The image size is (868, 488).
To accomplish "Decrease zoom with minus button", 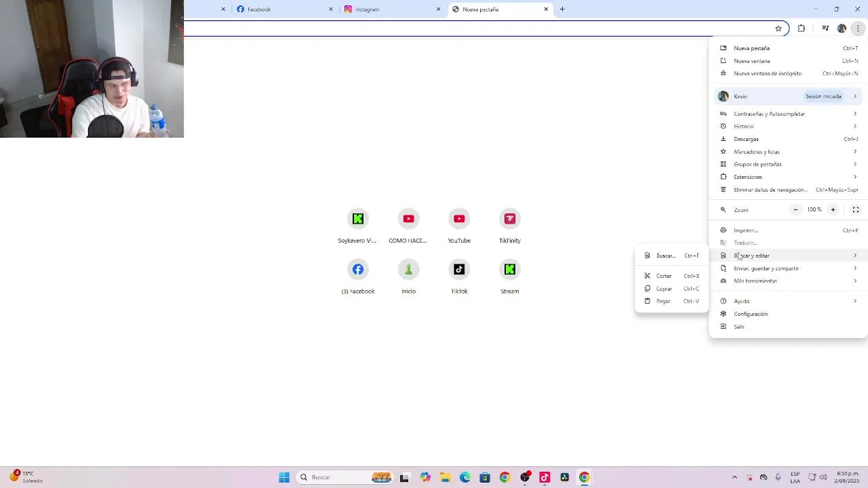I will (x=795, y=210).
